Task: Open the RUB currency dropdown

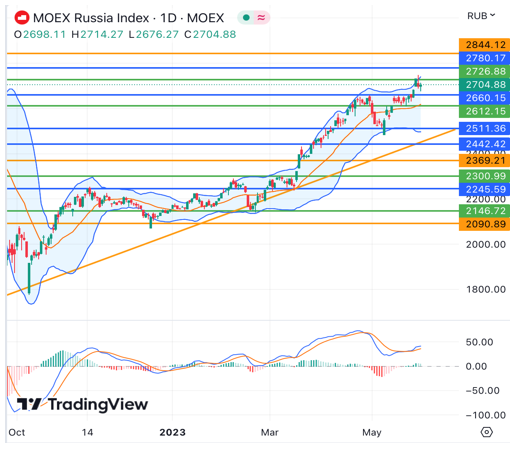Action: coord(481,16)
